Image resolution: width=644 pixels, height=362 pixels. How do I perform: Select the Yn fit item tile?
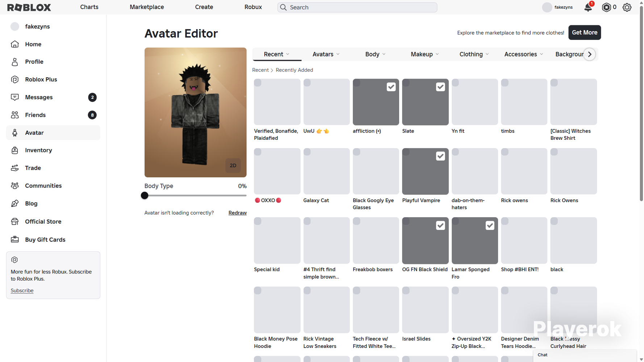[x=475, y=102]
